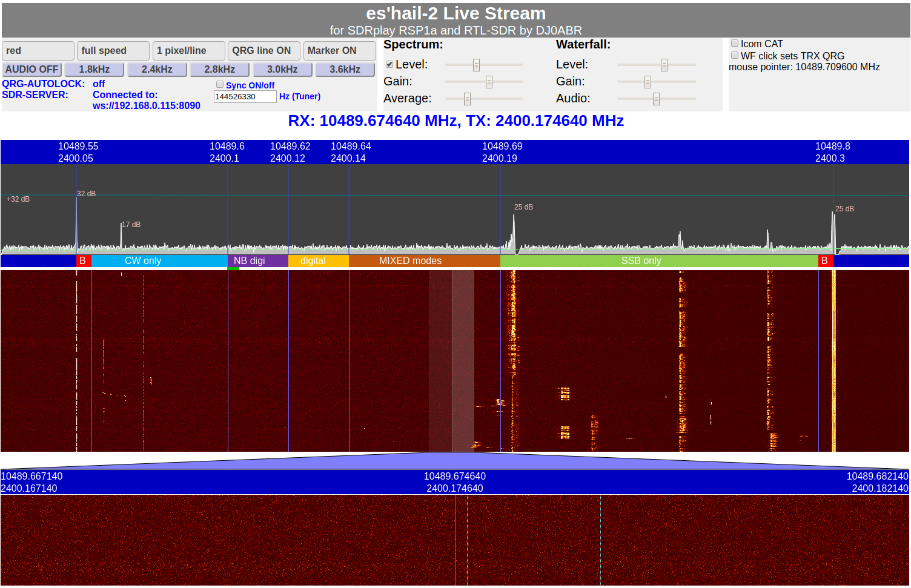The image size is (911, 588).
Task: Check WF click sets TRX QRG option
Action: 735,55
